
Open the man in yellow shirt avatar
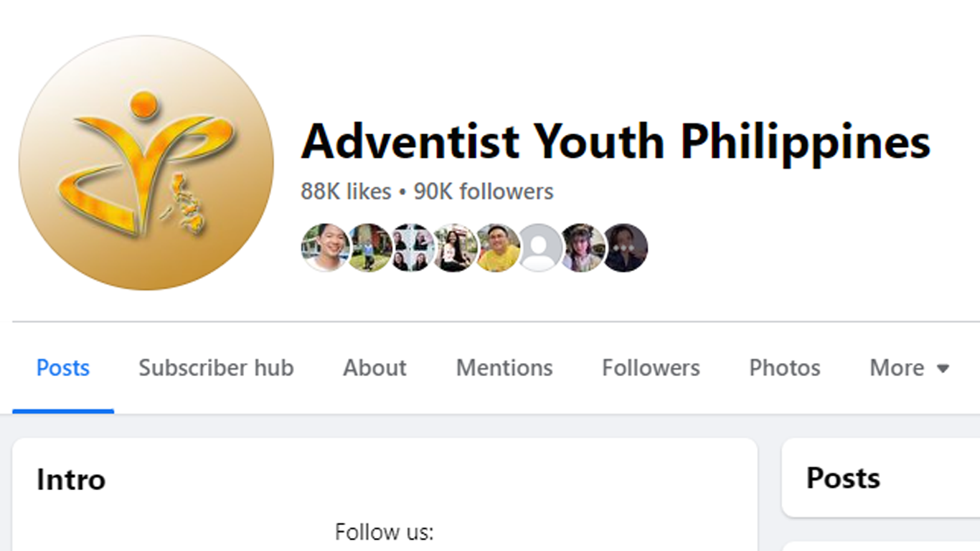(497, 248)
